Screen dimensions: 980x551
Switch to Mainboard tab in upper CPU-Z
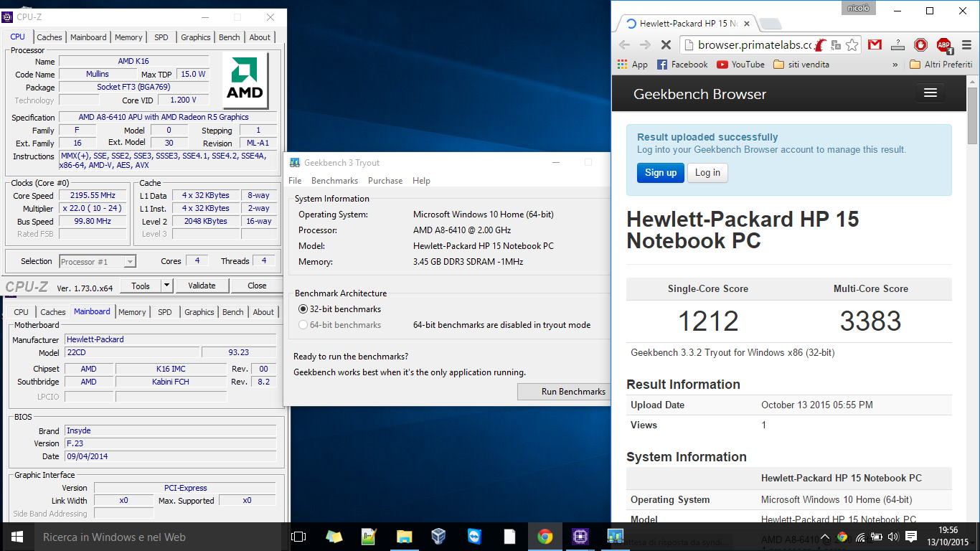[x=88, y=37]
